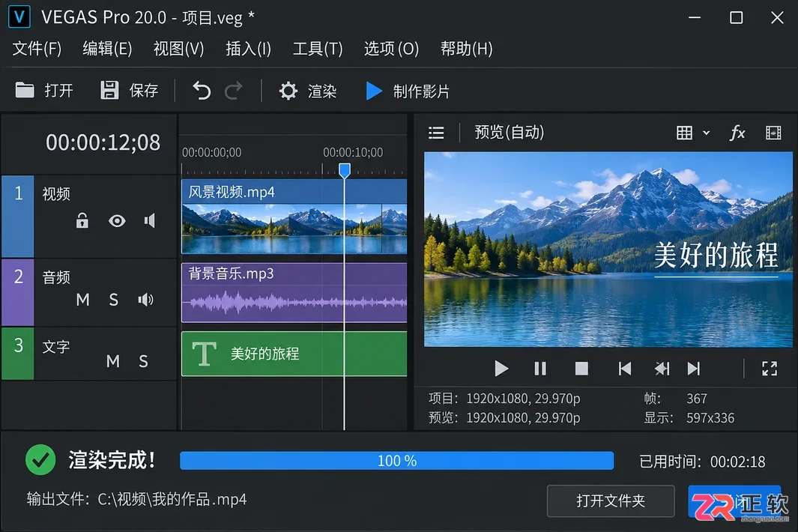This screenshot has height=532, width=798.
Task: Select the 美好的旅程 text clip on the timeline
Action: coord(294,354)
